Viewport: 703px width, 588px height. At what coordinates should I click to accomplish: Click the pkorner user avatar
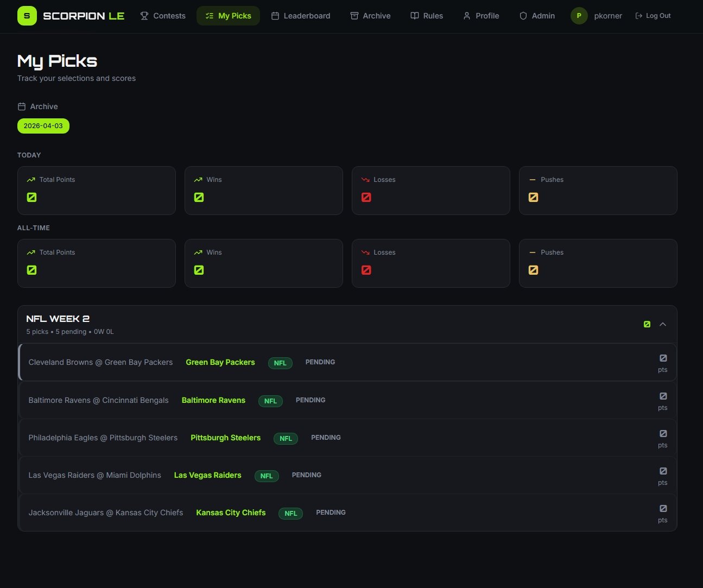pyautogui.click(x=579, y=16)
